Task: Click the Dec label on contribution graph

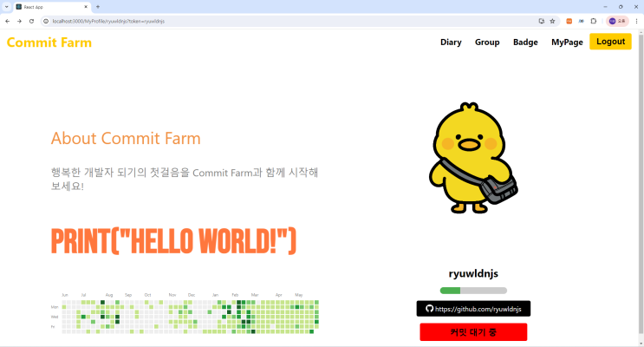Action: coord(192,295)
